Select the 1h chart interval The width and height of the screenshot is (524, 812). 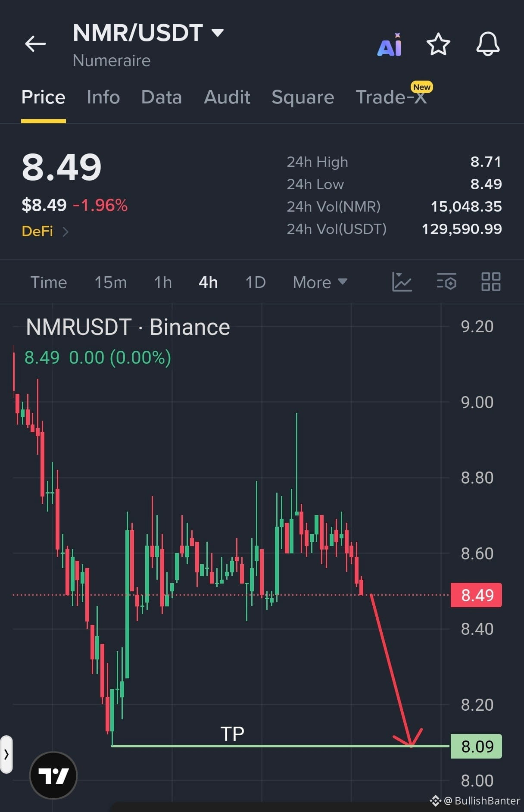pos(163,282)
